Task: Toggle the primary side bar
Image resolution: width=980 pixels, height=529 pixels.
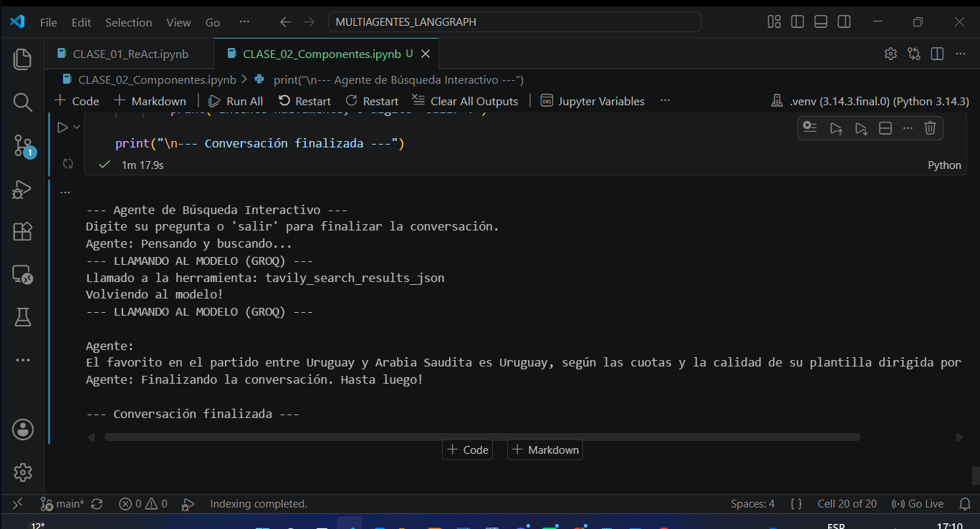Action: (797, 22)
